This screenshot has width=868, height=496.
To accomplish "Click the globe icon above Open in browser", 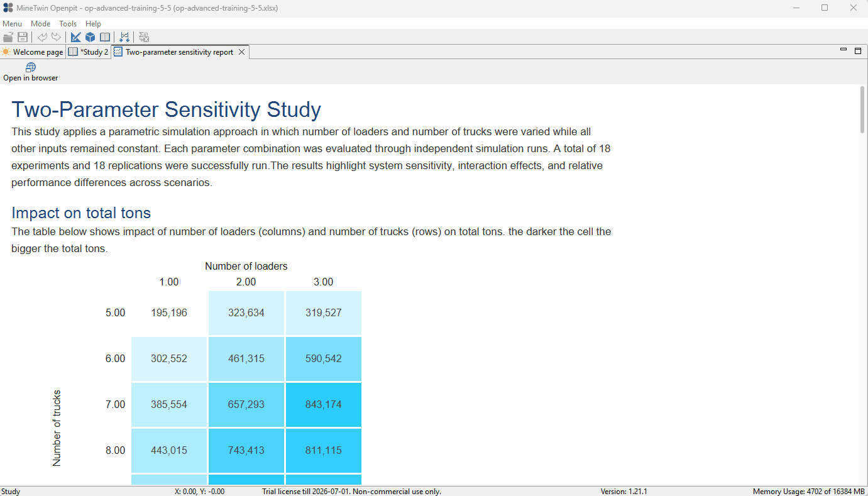I will (31, 67).
